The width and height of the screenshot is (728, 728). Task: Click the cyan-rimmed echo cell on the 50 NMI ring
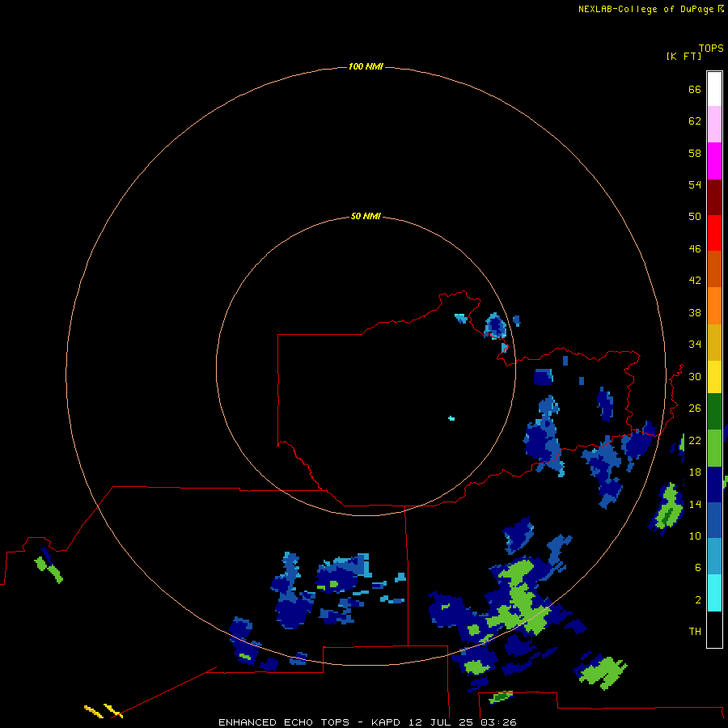click(x=496, y=326)
